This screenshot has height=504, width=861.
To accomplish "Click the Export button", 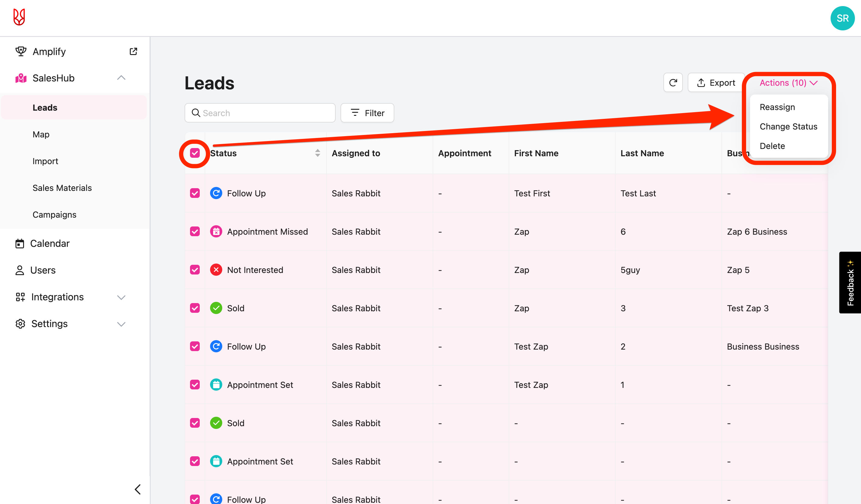I will tap(716, 83).
